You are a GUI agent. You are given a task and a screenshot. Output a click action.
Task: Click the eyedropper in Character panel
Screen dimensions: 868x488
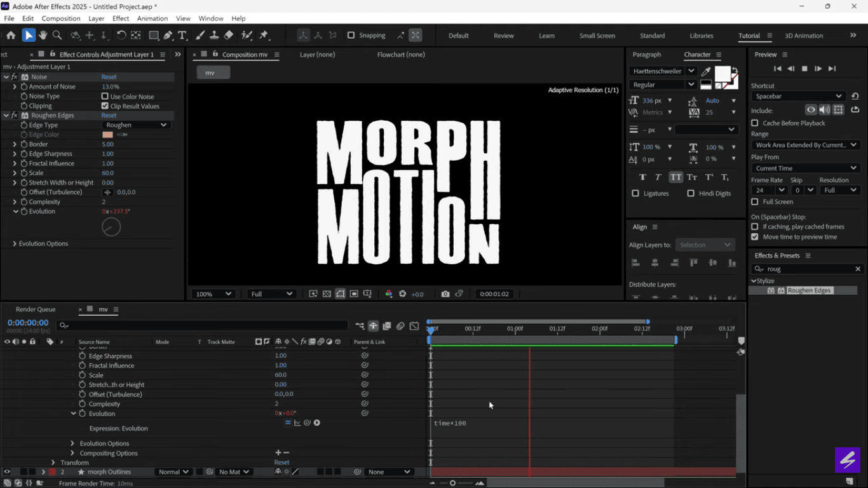tap(705, 72)
